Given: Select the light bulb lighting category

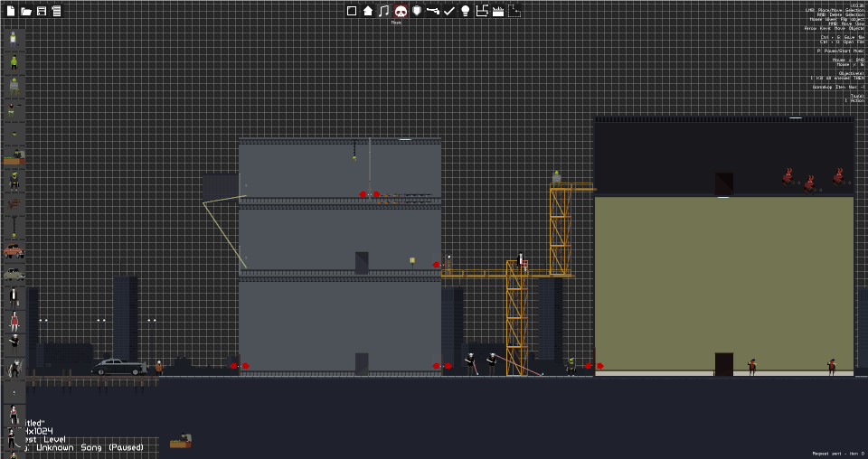Looking at the screenshot, I should tap(466, 11).
